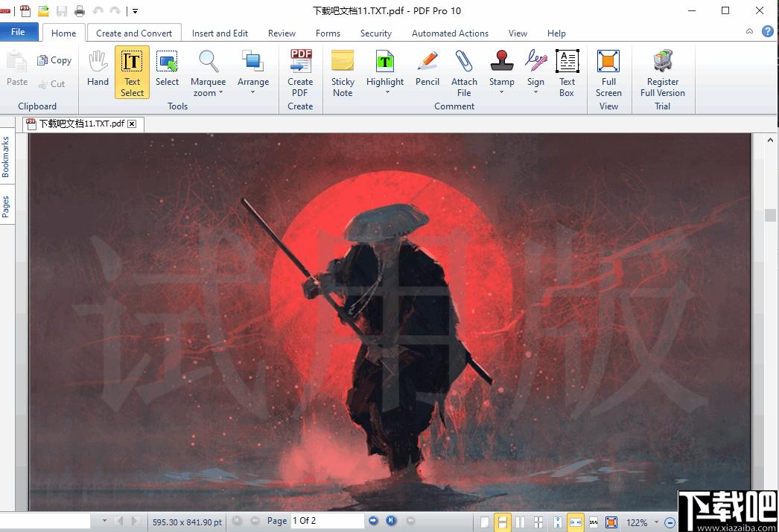Choose the Pencil drawing tool
The image size is (779, 532).
pos(427,69)
